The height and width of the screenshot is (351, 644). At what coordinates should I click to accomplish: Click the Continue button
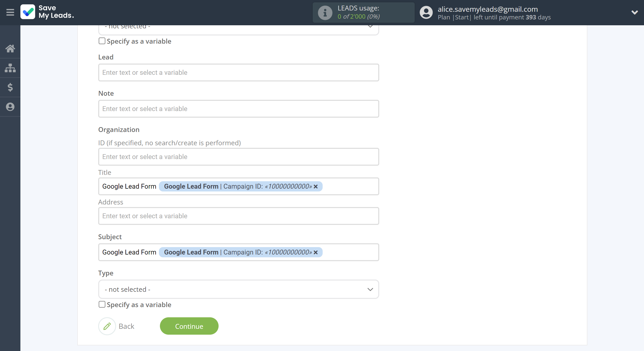pyautogui.click(x=189, y=326)
